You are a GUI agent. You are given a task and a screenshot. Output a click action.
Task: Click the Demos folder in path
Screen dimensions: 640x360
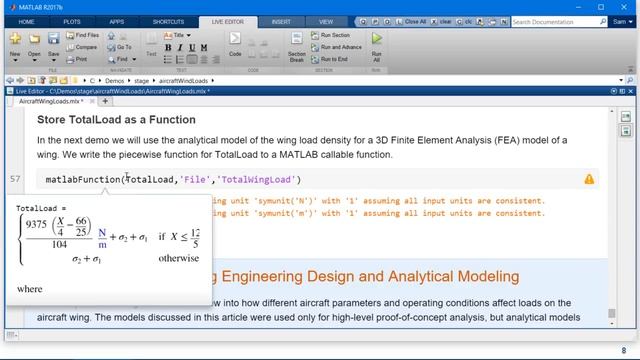114,81
